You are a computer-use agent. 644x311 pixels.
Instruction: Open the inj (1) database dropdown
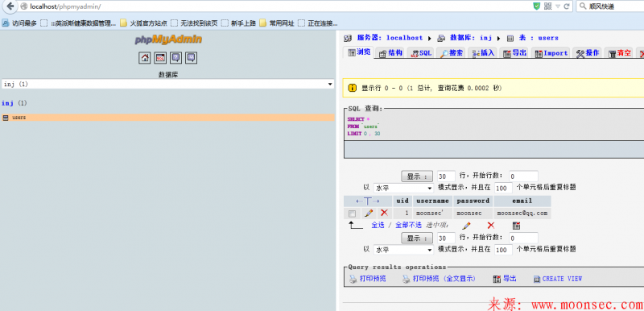click(167, 85)
